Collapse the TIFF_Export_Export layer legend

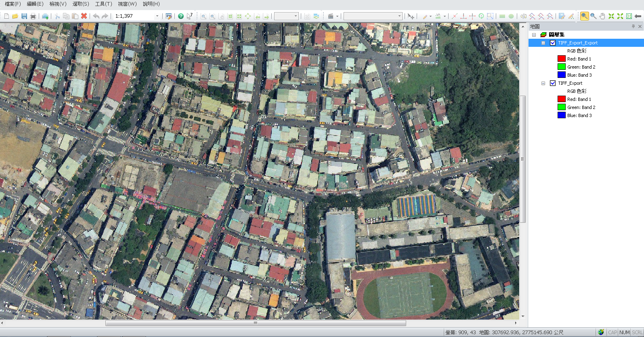click(x=543, y=43)
